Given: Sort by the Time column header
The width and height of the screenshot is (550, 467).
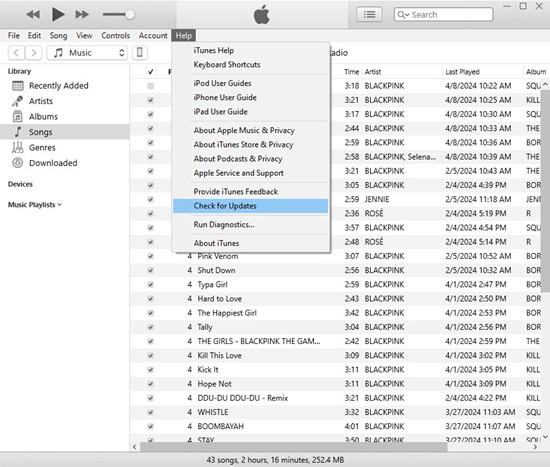Looking at the screenshot, I should 351,72.
